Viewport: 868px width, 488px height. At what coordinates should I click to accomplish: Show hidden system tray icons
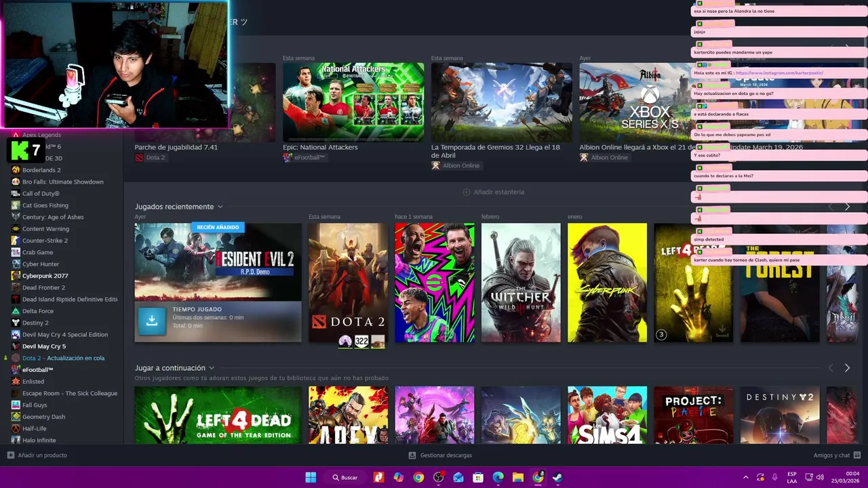tap(746, 477)
